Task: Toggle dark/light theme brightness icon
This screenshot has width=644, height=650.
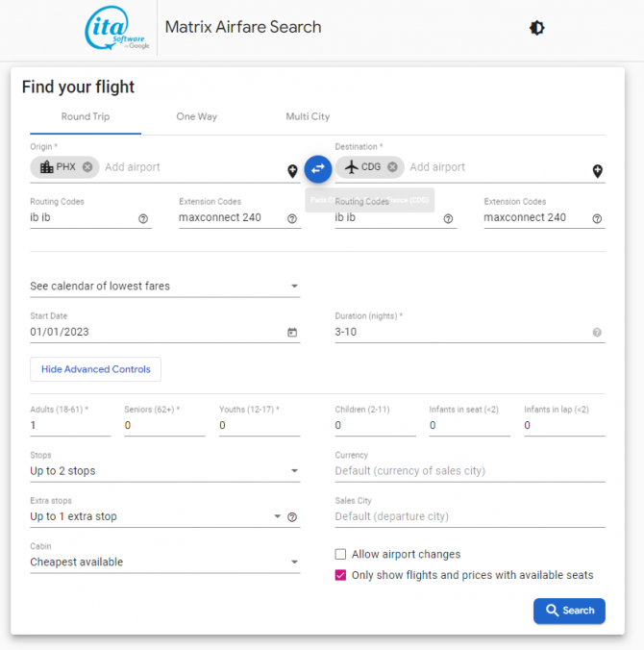Action: click(537, 28)
